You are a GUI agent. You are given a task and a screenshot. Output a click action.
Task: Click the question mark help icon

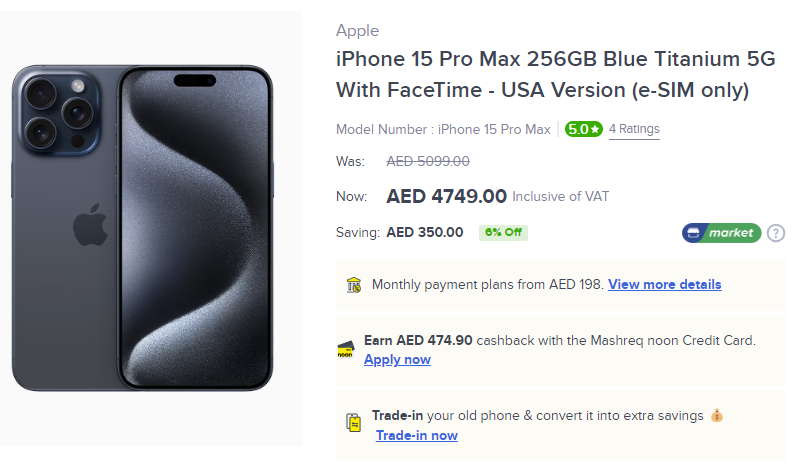776,233
